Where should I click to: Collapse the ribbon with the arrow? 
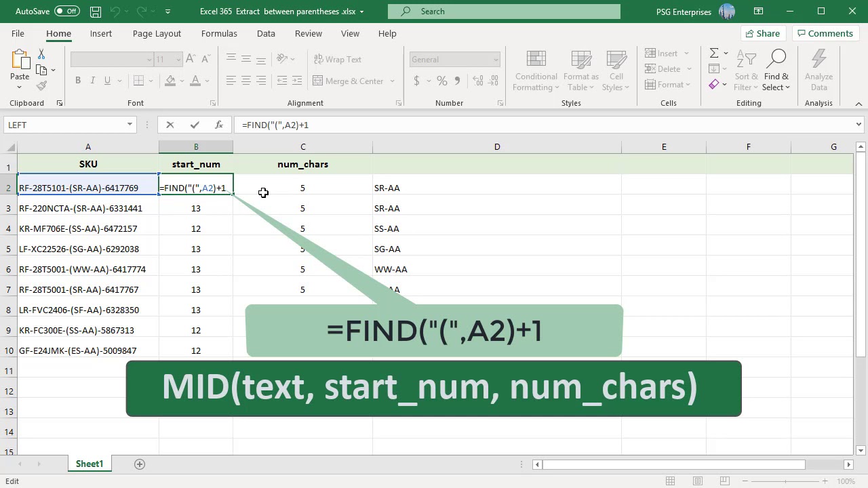coord(859,104)
